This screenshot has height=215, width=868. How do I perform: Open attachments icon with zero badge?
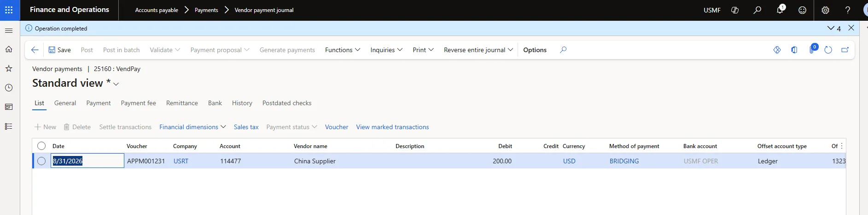pos(813,49)
